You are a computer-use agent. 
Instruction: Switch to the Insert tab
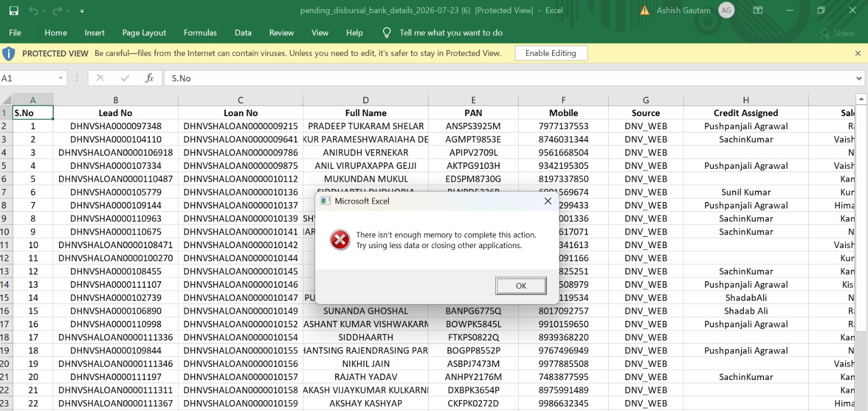click(x=94, y=33)
